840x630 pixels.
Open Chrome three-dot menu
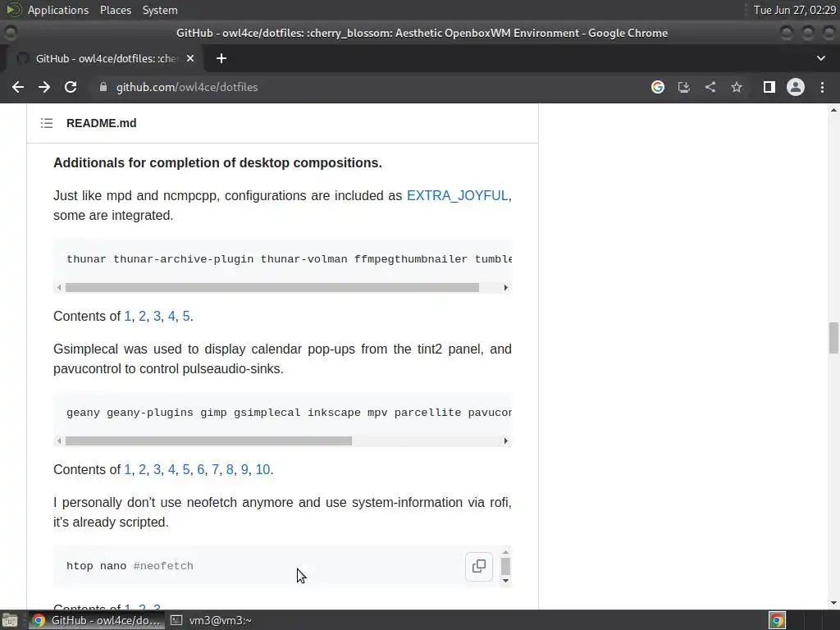822,87
